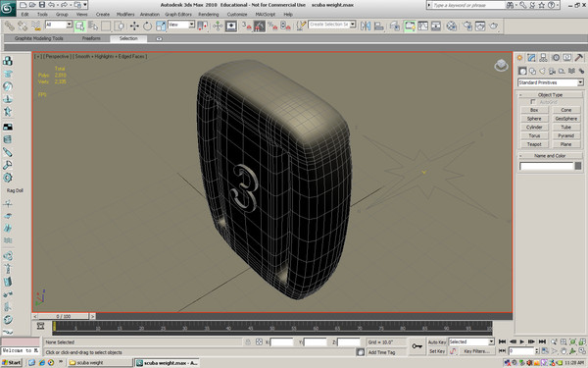Viewport: 588px width, 368px height.
Task: Choose the Bind to Space Warp tool
Action: tap(36, 26)
